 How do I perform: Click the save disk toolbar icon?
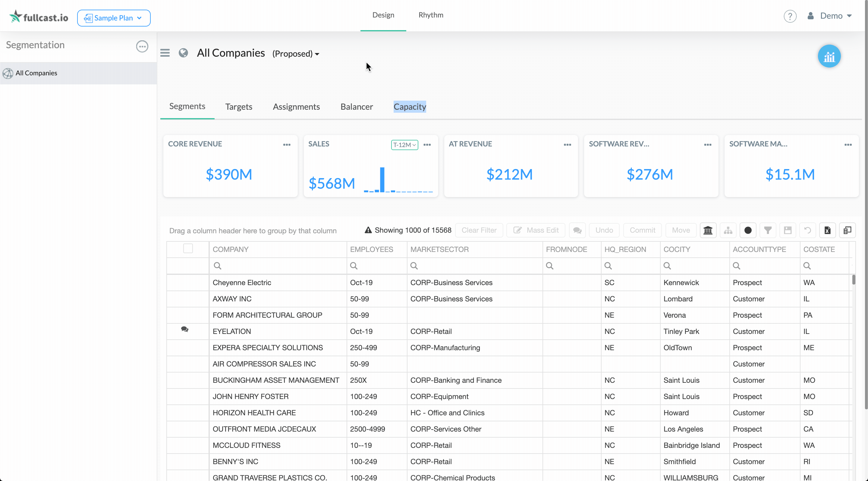point(788,230)
